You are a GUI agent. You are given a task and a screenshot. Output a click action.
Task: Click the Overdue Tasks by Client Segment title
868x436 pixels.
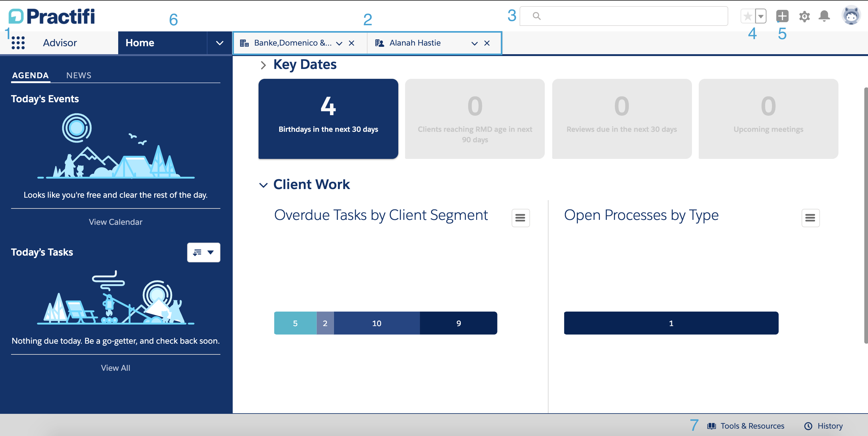click(x=381, y=215)
